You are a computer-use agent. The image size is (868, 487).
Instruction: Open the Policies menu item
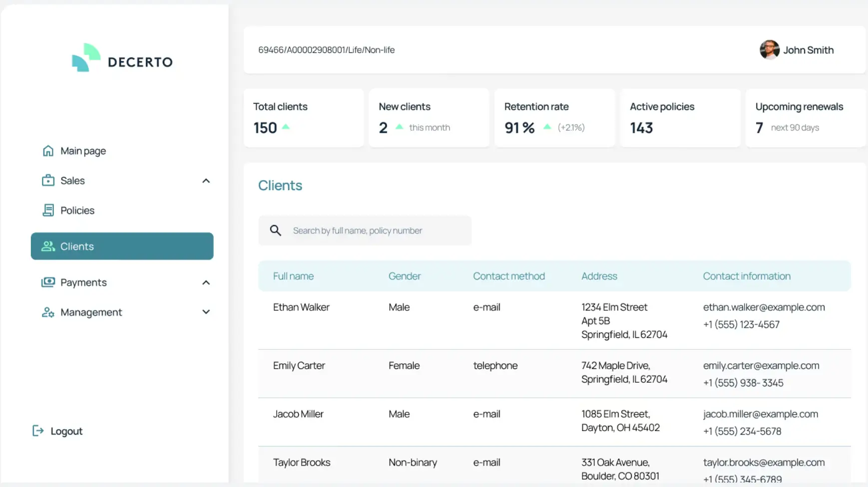(77, 210)
